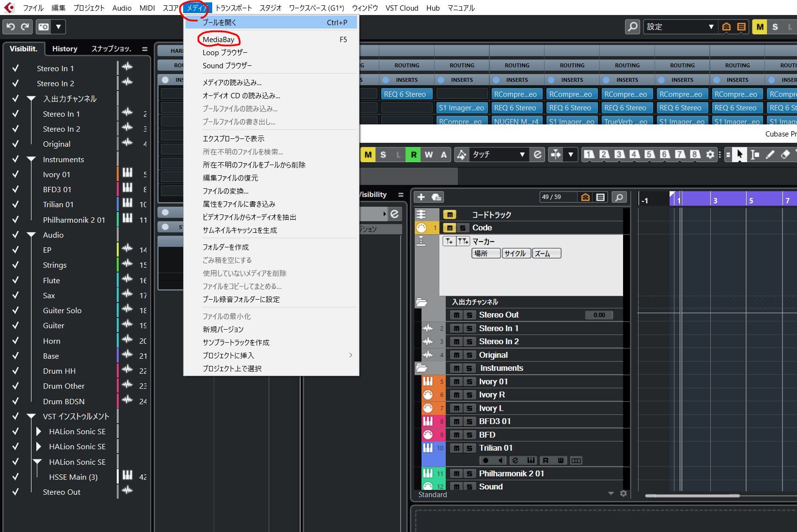Image resolution: width=797 pixels, height=532 pixels.
Task: Select the Draw pencil tool
Action: click(770, 154)
